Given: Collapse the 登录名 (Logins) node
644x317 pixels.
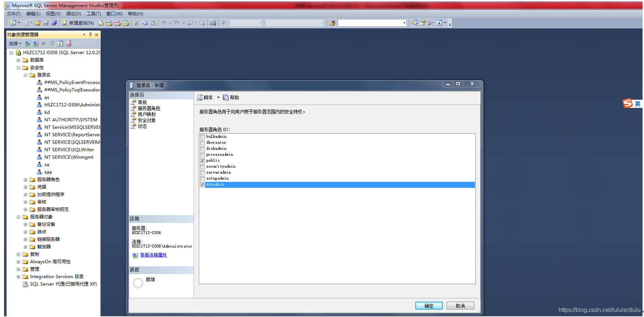Looking at the screenshot, I should [x=25, y=75].
